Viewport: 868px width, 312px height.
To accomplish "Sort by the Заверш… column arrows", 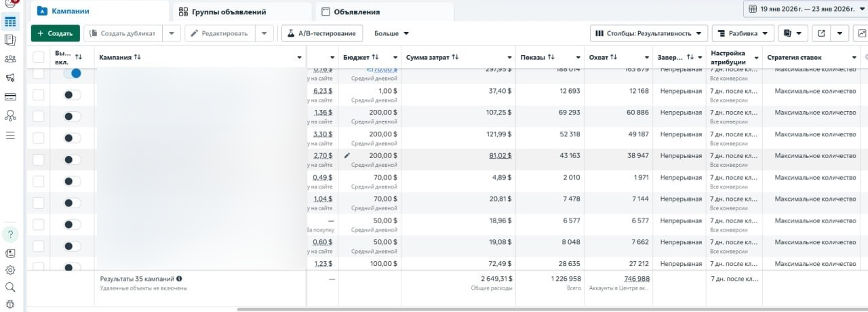I will coord(690,58).
